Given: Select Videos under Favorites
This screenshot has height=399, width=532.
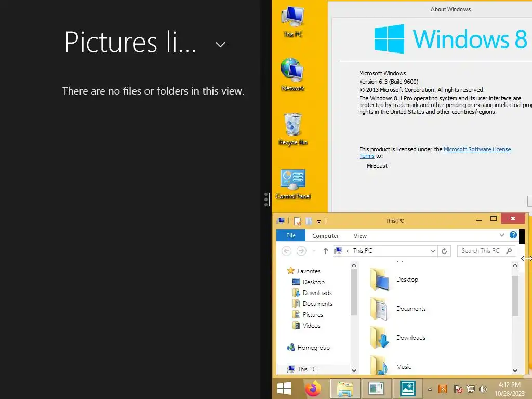Looking at the screenshot, I should click(x=307, y=325).
